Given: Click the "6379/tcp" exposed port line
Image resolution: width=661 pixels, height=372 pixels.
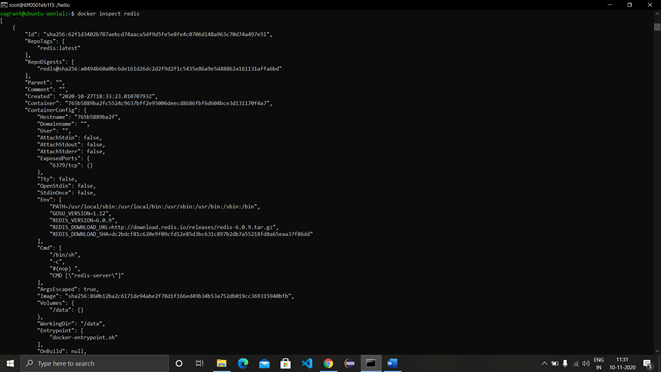Looking at the screenshot, I should coord(71,165).
